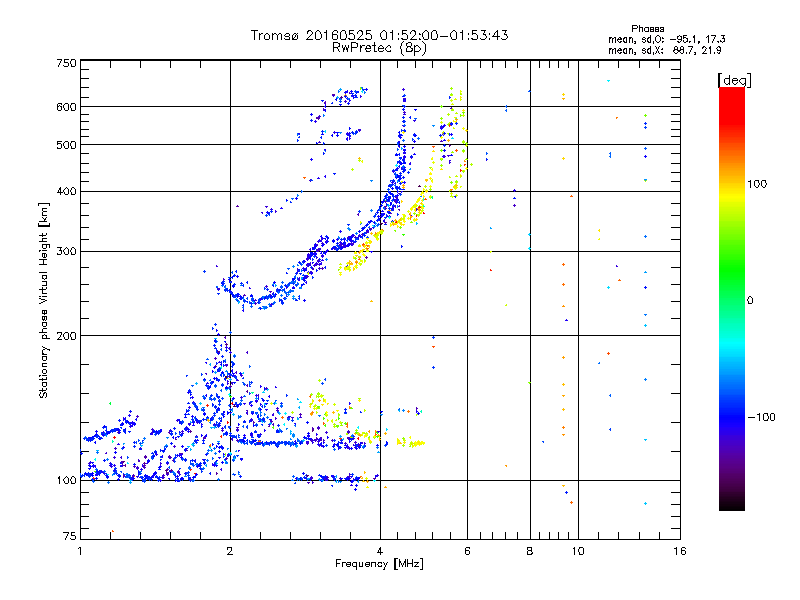Viewport: 800px width, 600px height.
Task: Click the plot title 'Tromsø 20160525 01:52:00-01:53:43'
Action: coord(380,35)
